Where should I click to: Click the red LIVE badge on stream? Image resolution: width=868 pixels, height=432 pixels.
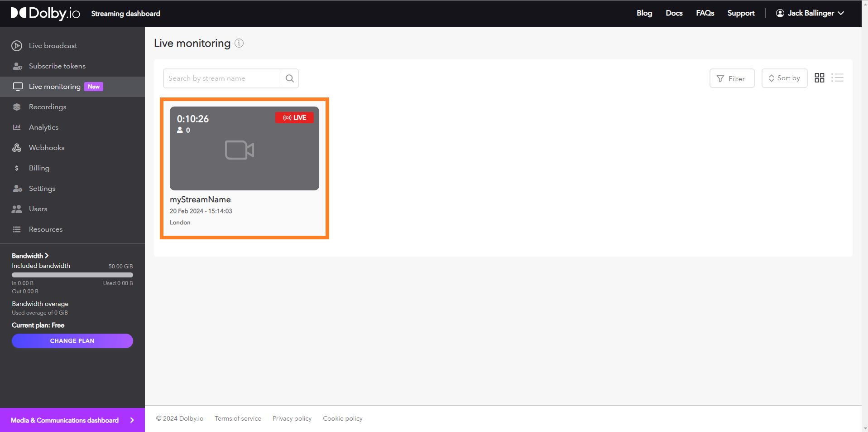pos(294,117)
